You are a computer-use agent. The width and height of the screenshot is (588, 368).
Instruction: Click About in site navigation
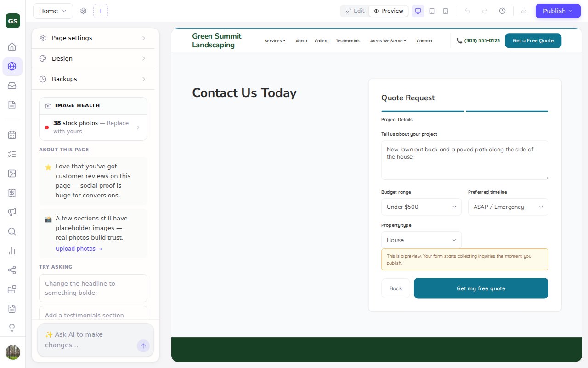(x=301, y=41)
